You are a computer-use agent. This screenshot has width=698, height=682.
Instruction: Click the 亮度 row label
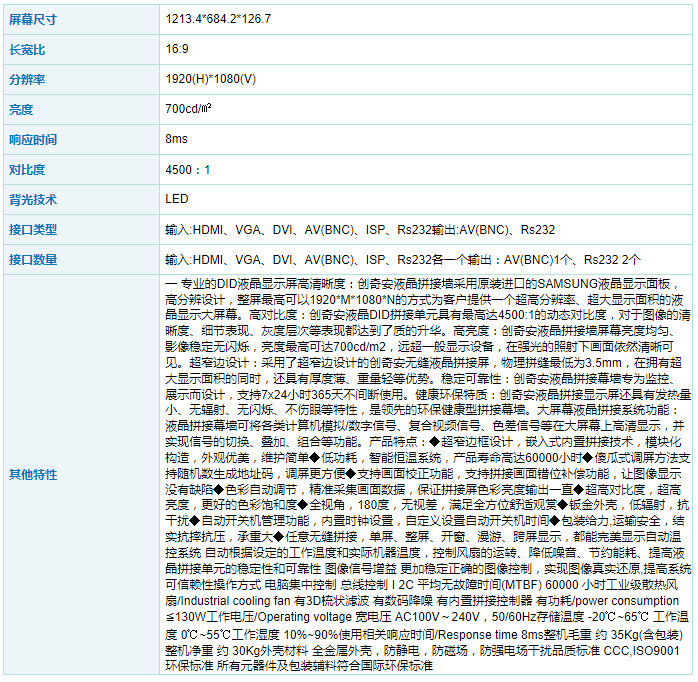click(21, 109)
